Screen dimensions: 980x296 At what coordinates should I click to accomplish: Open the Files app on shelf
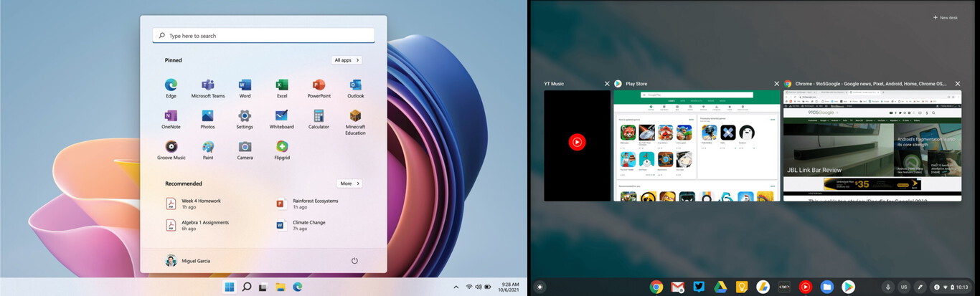[x=826, y=287]
